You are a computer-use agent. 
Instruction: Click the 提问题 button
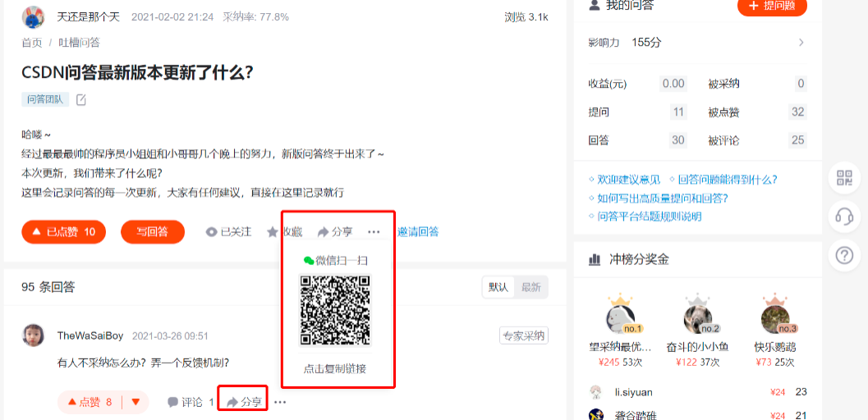click(772, 6)
